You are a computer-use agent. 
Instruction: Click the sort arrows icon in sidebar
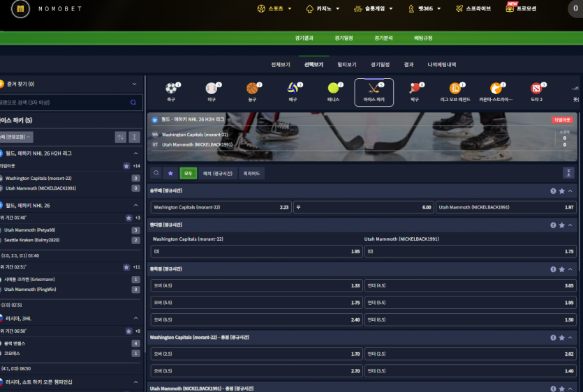pos(121,137)
